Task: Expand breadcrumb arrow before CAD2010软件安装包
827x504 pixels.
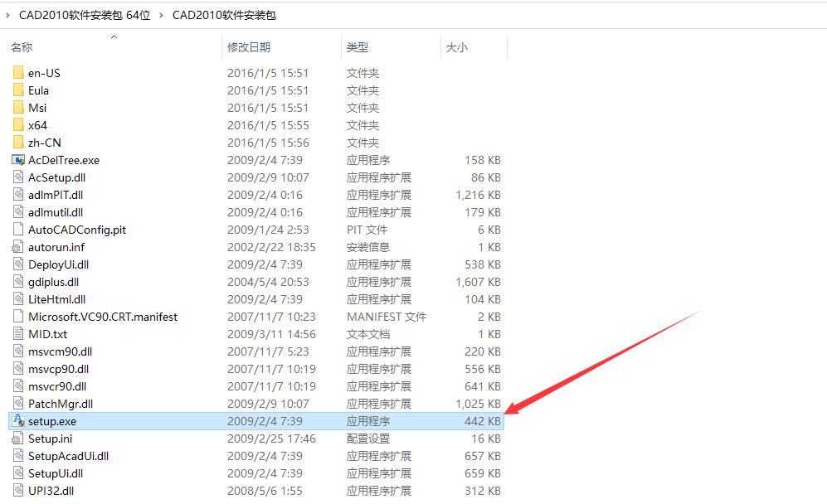Action: pos(161,15)
